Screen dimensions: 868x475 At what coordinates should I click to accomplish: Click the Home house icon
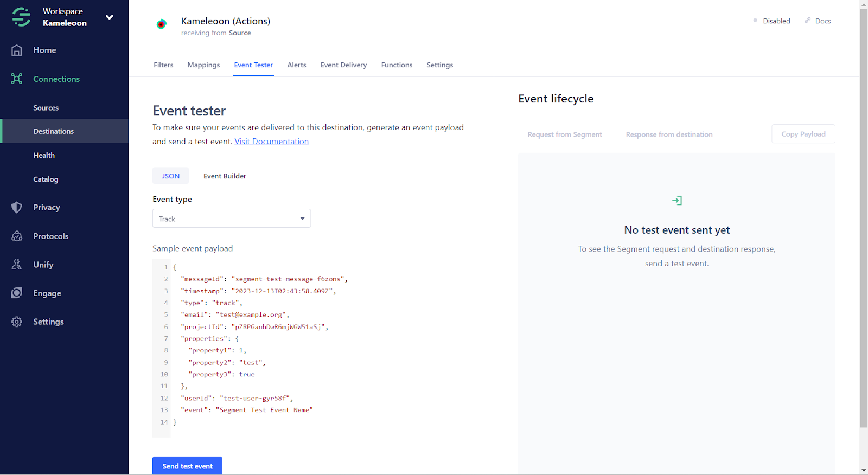pos(17,50)
